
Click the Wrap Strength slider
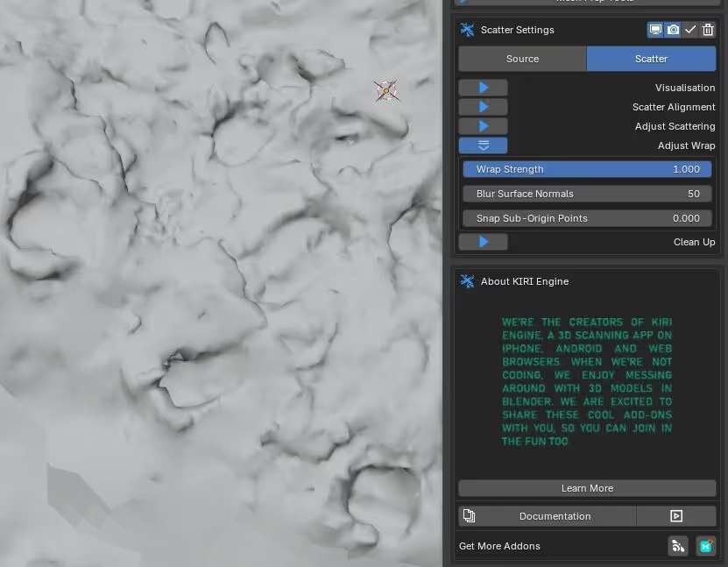[587, 169]
